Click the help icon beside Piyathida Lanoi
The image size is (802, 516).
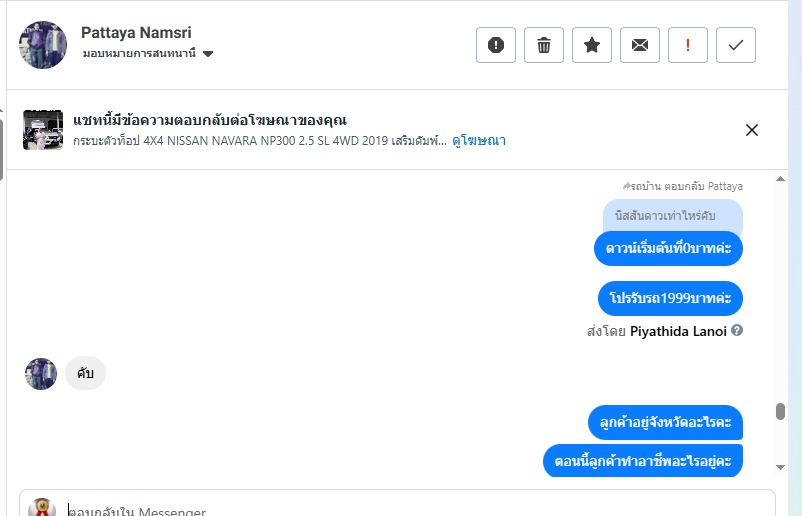click(737, 331)
